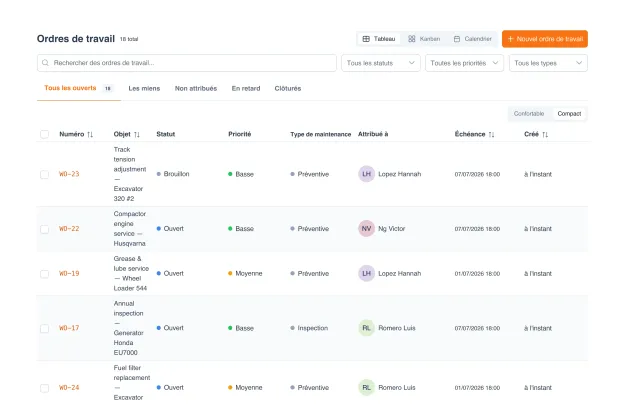Open the Calendrier view

click(473, 39)
